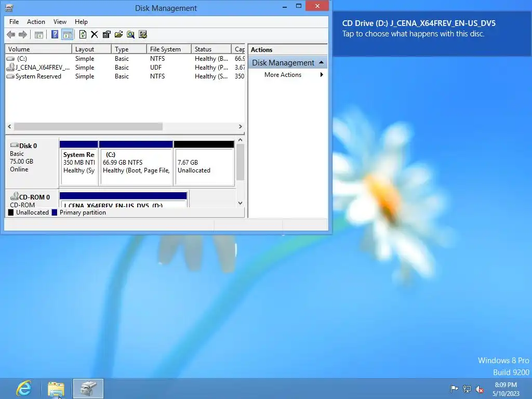Toggle the Show/Hide Console Tree icon
Viewport: 532px width, 399px height.
click(38, 35)
